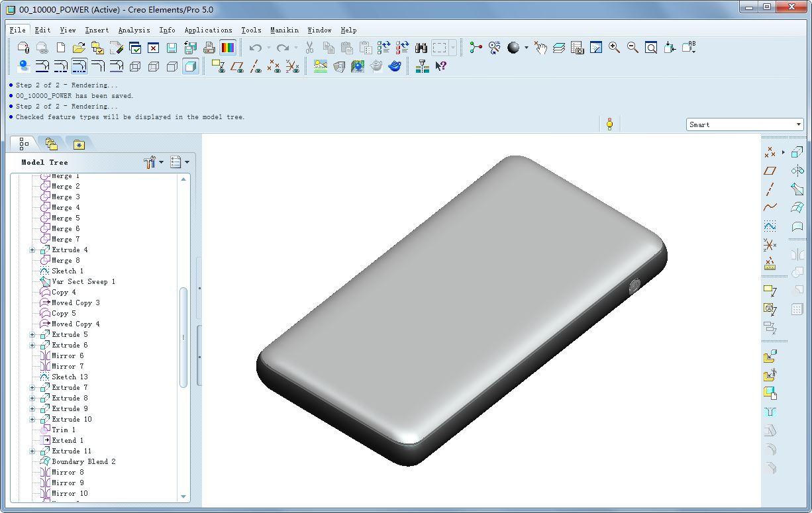
Task: Expand the Extrude 4 feature
Action: [32, 250]
